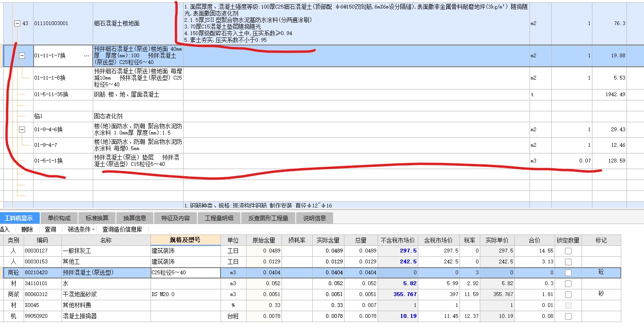
Task: Tick 锁定数量 checkbox for 其他工
Action: tap(568, 262)
